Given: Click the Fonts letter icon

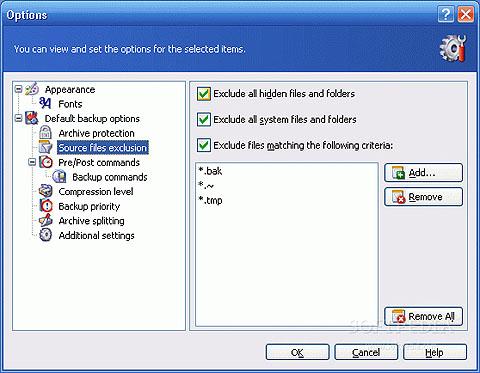Looking at the screenshot, I should point(45,104).
